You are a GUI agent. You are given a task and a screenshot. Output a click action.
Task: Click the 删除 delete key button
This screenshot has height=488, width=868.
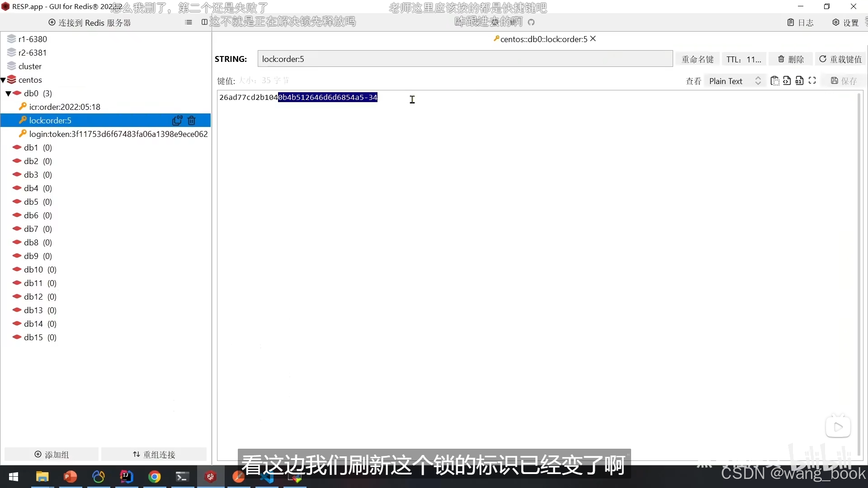[x=791, y=59]
